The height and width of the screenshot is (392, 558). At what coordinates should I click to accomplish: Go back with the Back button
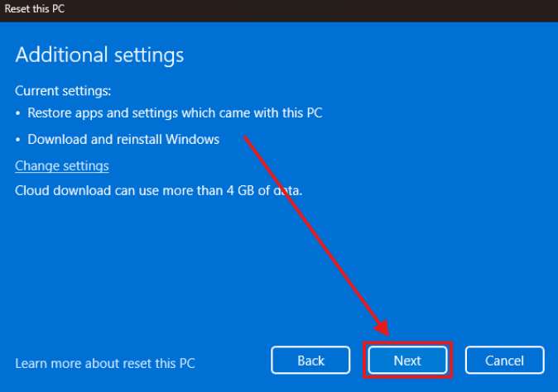coord(310,361)
